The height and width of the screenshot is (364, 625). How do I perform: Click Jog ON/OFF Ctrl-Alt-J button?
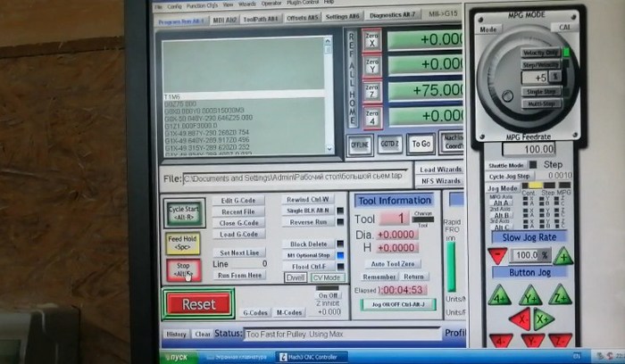click(x=398, y=304)
